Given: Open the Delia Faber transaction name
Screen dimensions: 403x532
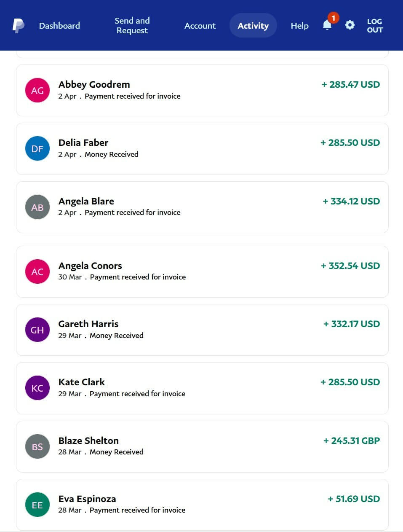Looking at the screenshot, I should click(83, 142).
